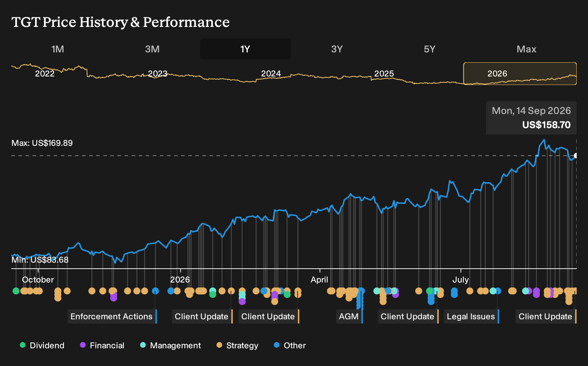Click the 2024 label on overview chart

tap(271, 74)
